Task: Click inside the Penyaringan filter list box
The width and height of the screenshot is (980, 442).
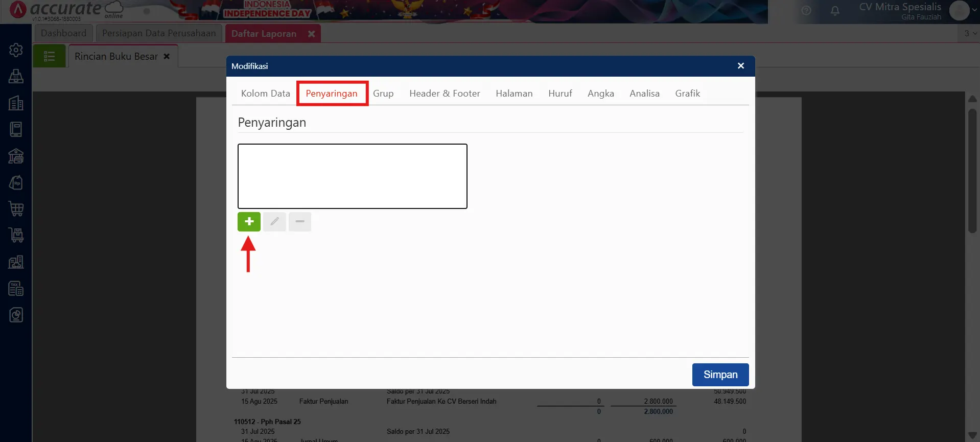Action: [352, 176]
